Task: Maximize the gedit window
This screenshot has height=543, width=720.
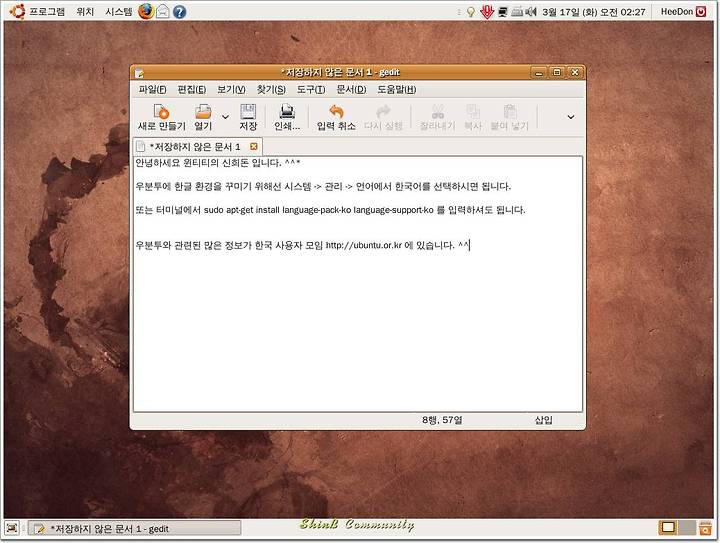Action: point(557,73)
